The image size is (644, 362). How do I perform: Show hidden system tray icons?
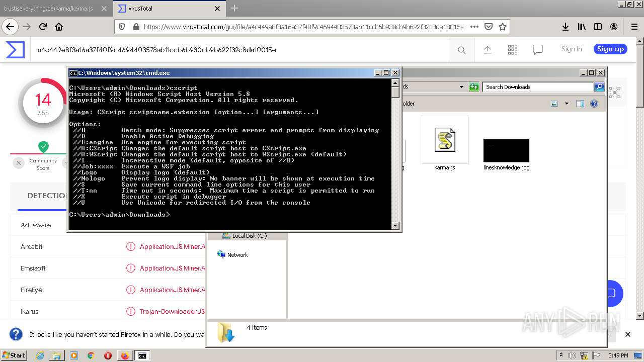click(561, 355)
